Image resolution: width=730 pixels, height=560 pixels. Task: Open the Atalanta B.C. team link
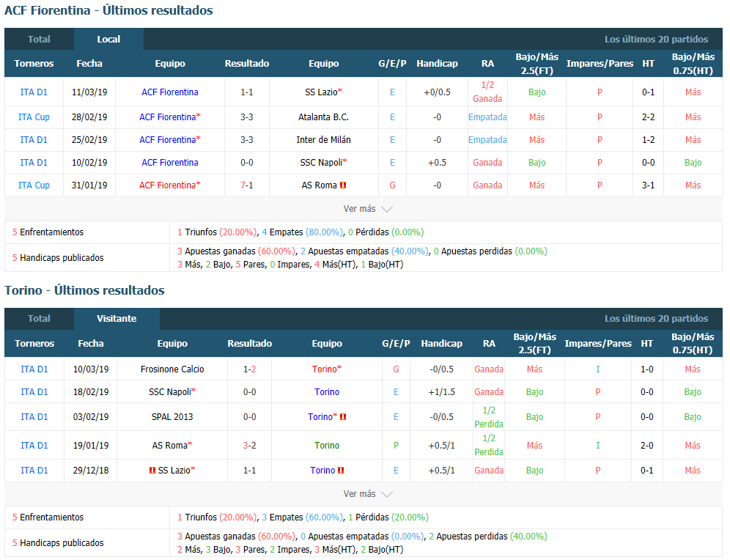tap(323, 117)
